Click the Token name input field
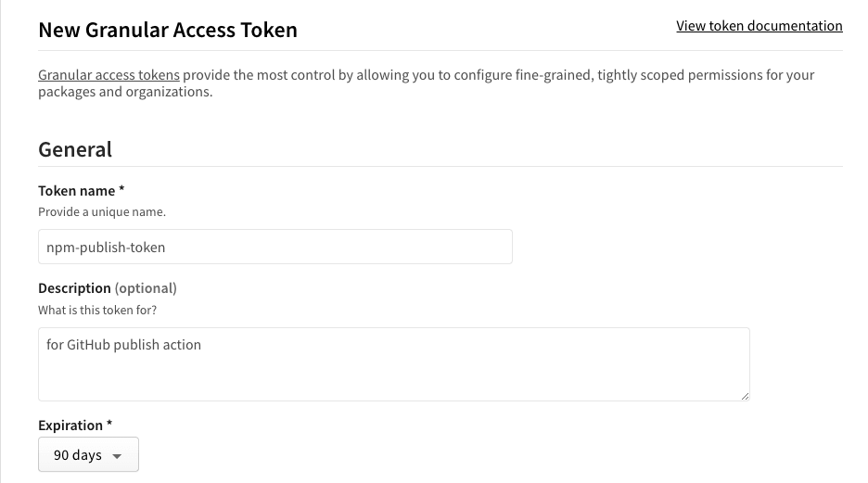Image resolution: width=868 pixels, height=483 pixels. [x=275, y=247]
